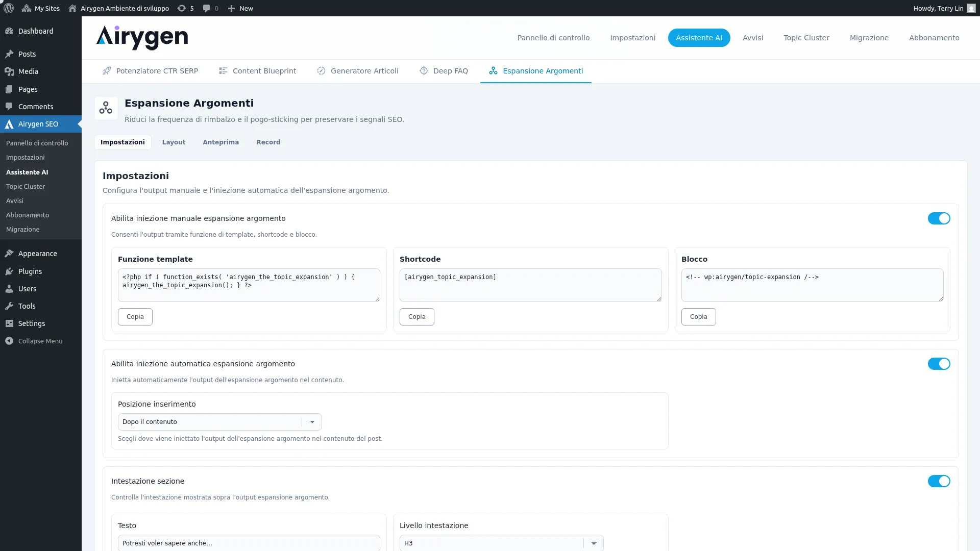Image resolution: width=980 pixels, height=551 pixels.
Task: Open the Content Blueprint tab
Action: tap(257, 71)
